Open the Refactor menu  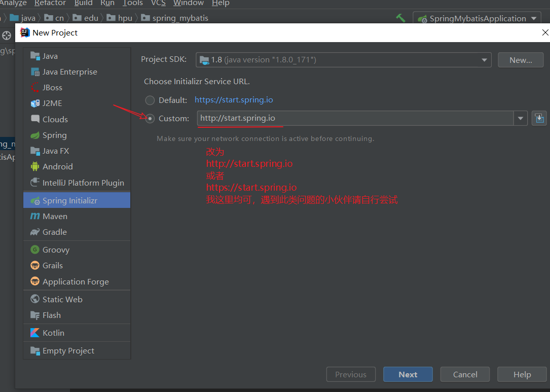(50, 3)
